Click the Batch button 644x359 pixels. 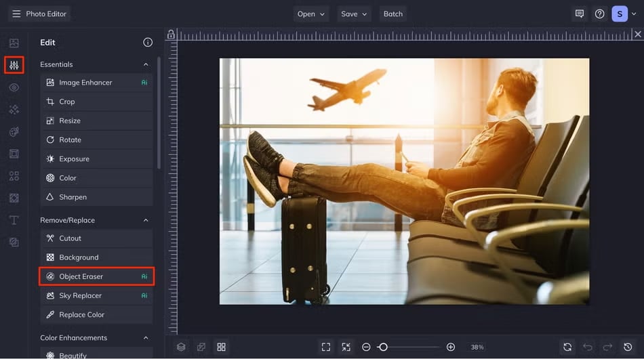point(393,14)
